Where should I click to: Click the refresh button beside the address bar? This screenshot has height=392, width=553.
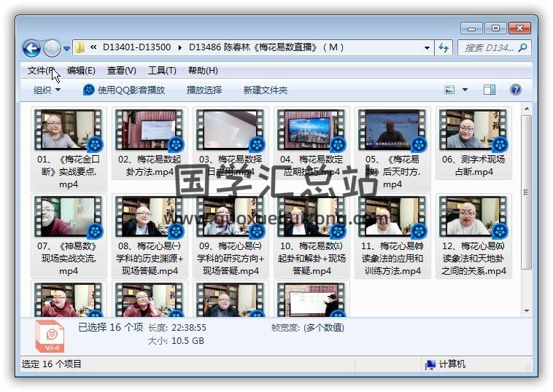coord(444,47)
